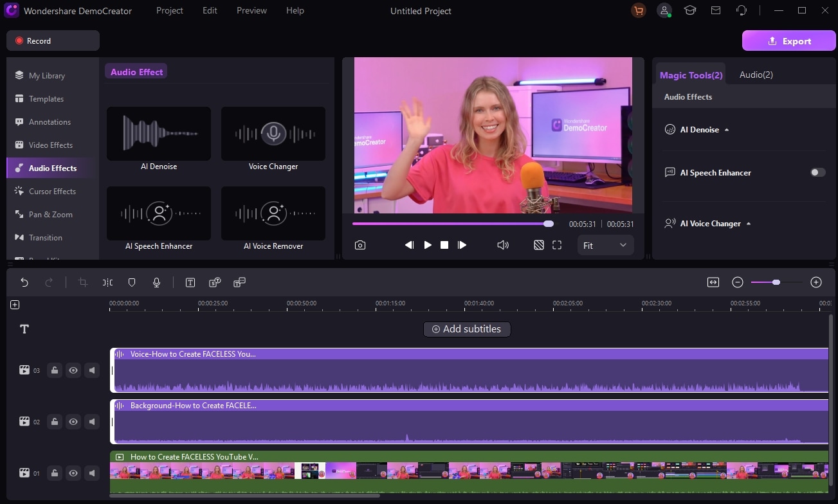This screenshot has width=838, height=504.
Task: Mute track 01
Action: [92, 473]
